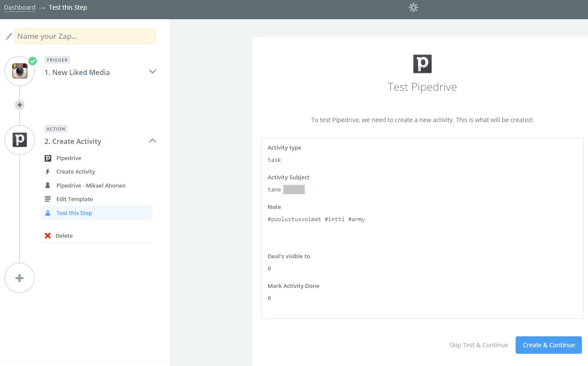The width and height of the screenshot is (588, 366).
Task: Click the 2. Create Activity title
Action: [73, 141]
